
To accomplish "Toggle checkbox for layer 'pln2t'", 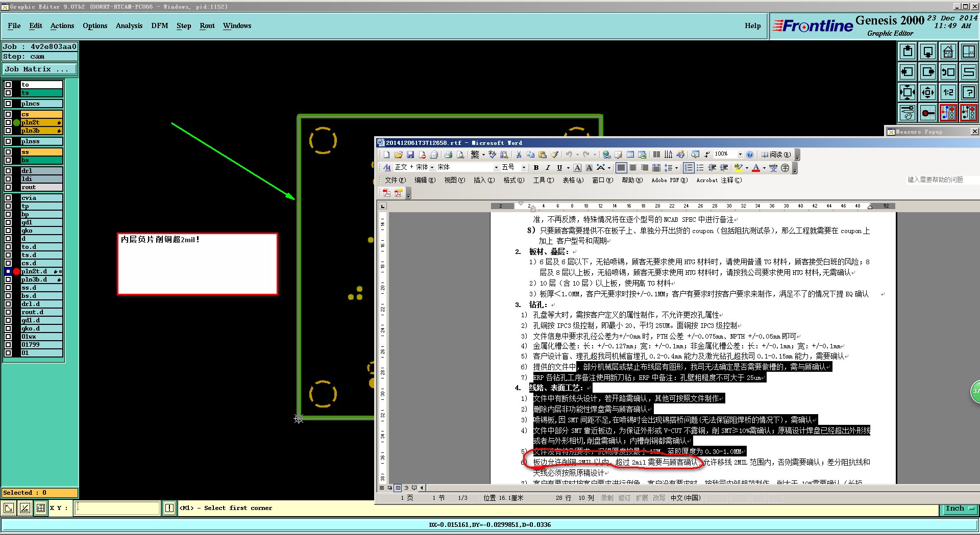I will pyautogui.click(x=8, y=122).
